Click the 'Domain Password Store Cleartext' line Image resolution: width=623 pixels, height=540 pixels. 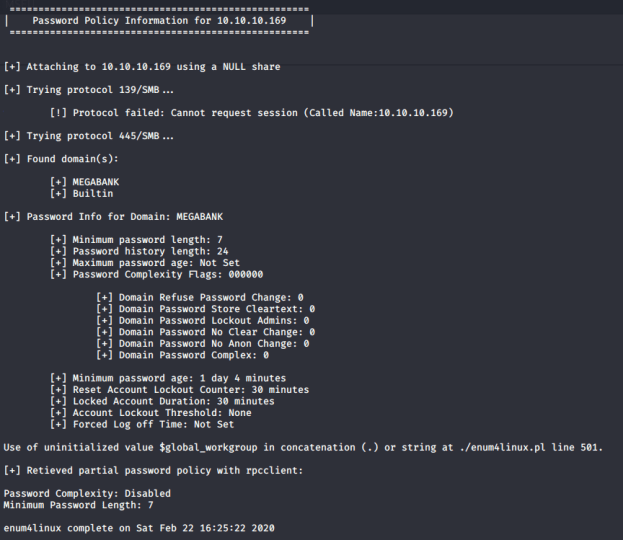click(205, 309)
